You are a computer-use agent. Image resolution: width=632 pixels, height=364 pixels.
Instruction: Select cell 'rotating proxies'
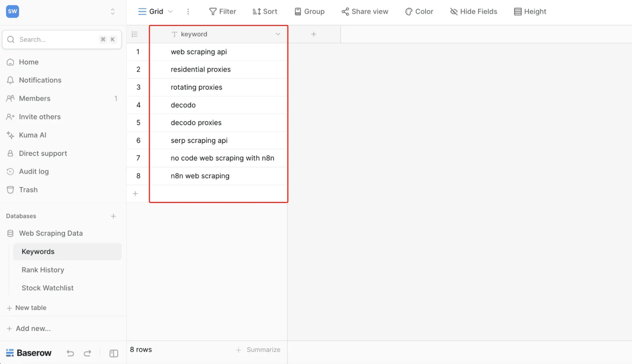[x=218, y=87]
